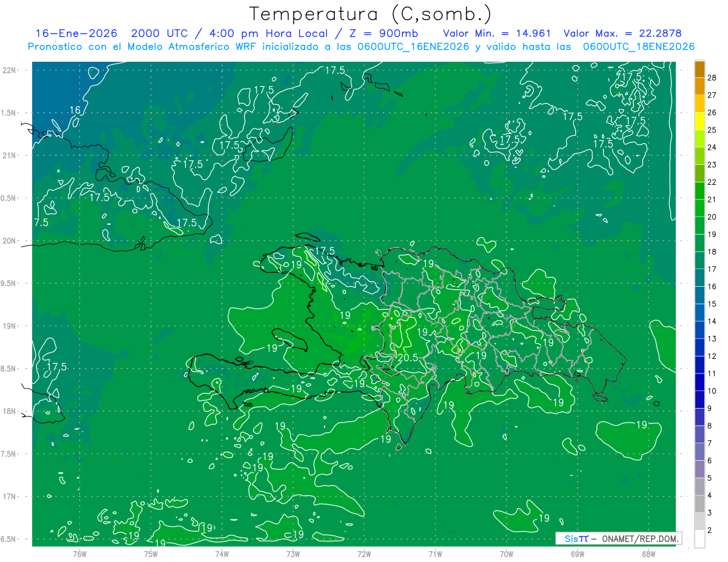The width and height of the screenshot is (728, 562).
Task: Click the teal swatch between 17 and 18
Action: tap(699, 261)
